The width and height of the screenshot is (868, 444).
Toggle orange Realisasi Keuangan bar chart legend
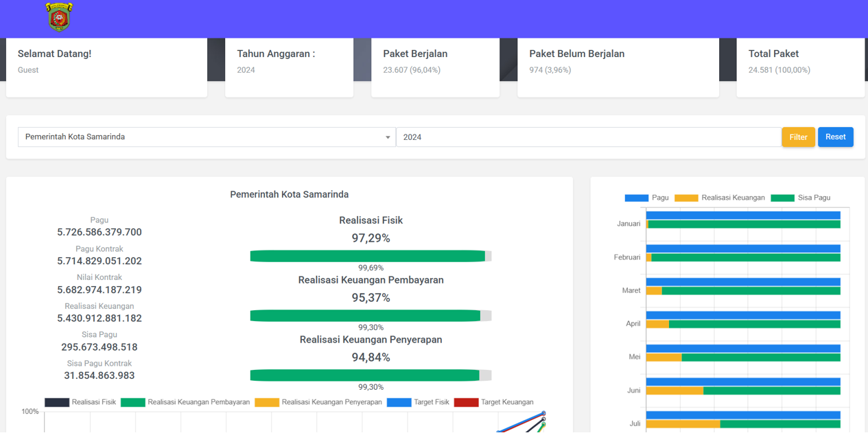[686, 198]
